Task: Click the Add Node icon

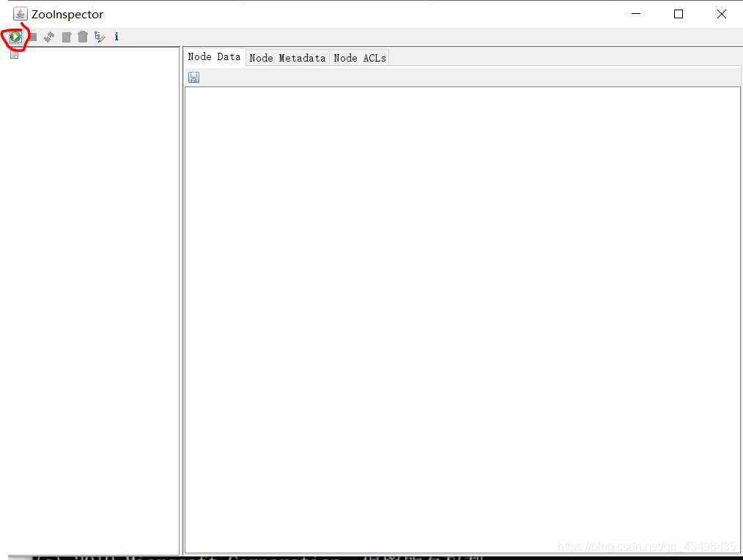Action: point(67,37)
